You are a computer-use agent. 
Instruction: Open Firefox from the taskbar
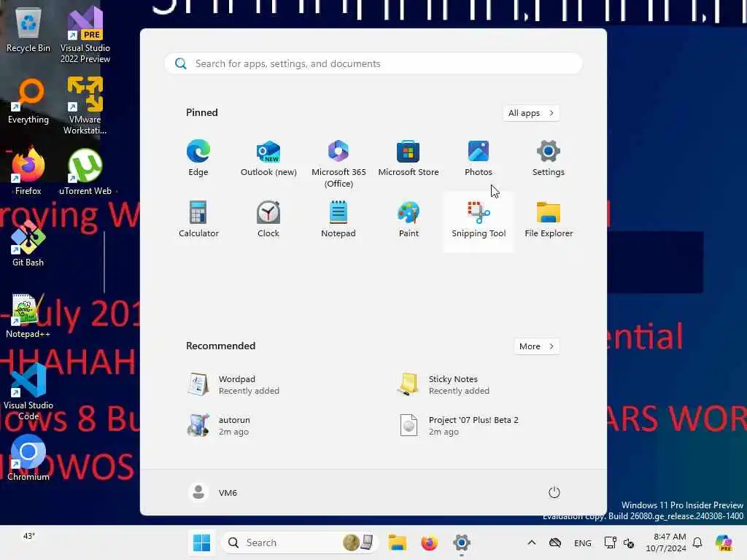(429, 542)
